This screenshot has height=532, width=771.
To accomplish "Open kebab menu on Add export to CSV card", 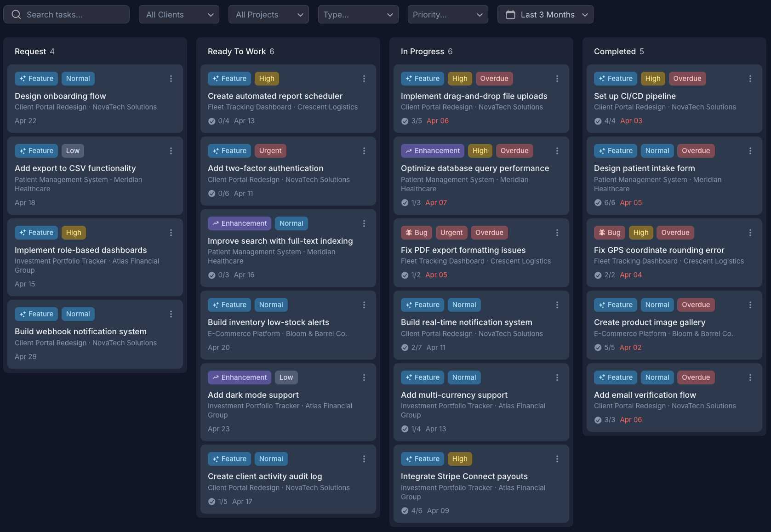I will point(171,151).
